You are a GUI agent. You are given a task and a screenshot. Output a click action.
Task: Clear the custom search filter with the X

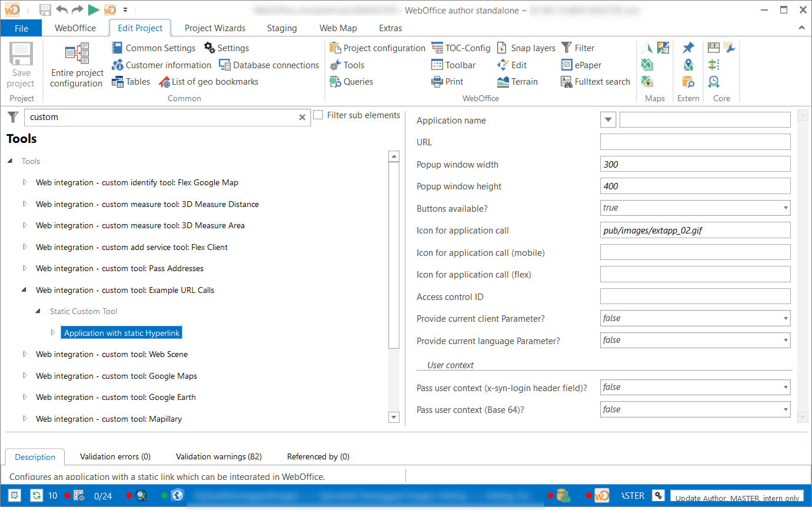point(302,117)
